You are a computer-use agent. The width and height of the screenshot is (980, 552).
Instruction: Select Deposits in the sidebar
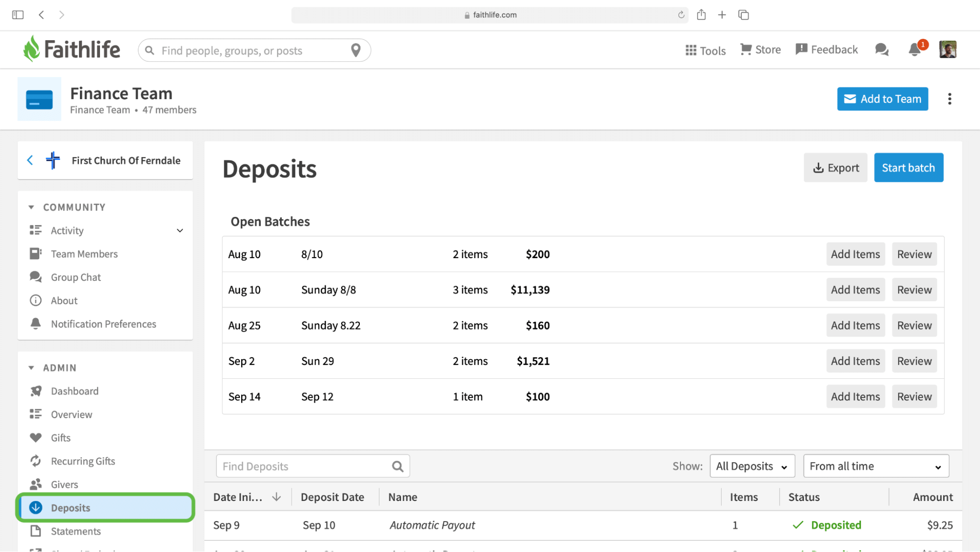[x=105, y=508]
